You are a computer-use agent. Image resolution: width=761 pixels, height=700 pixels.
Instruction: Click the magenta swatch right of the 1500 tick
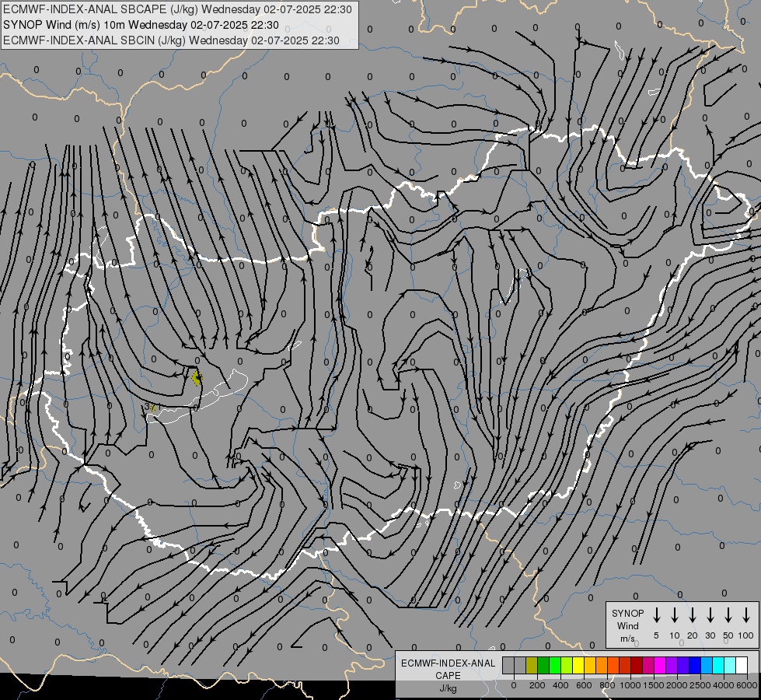coord(660,665)
